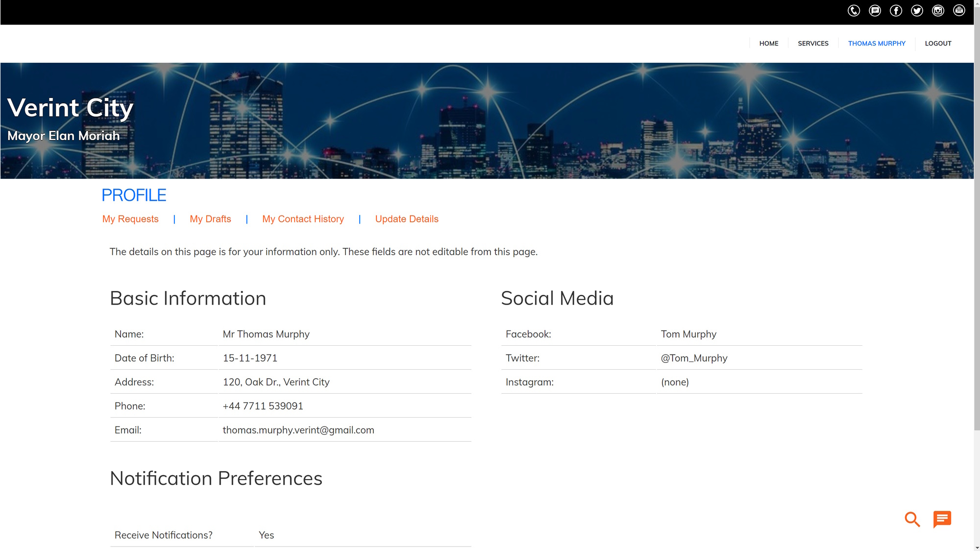
Task: Open My Requests
Action: pos(130,219)
